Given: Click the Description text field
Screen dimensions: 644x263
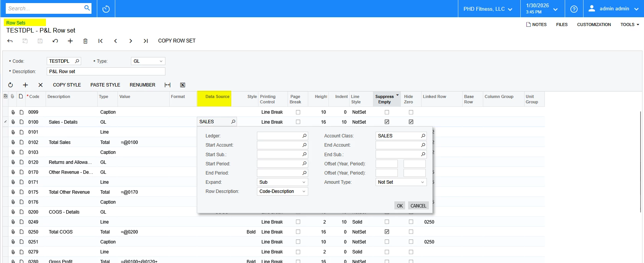Looking at the screenshot, I should pos(106,72).
